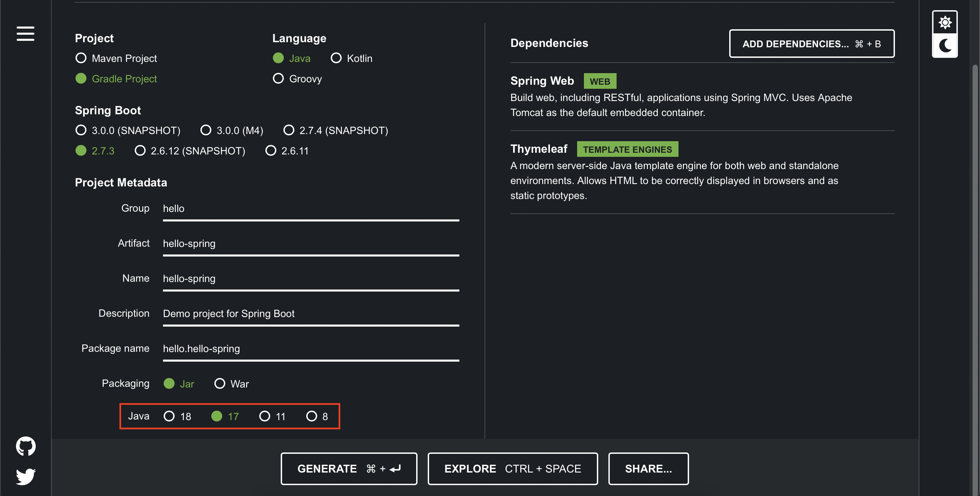This screenshot has width=980, height=496.
Task: Select Spring Boot 3.0.0 (M4) version
Action: coord(206,131)
